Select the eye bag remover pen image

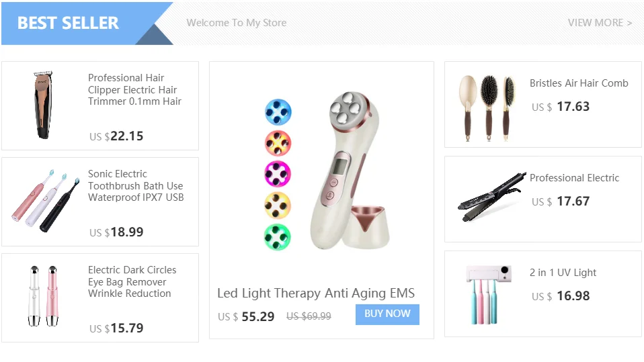[x=44, y=296]
